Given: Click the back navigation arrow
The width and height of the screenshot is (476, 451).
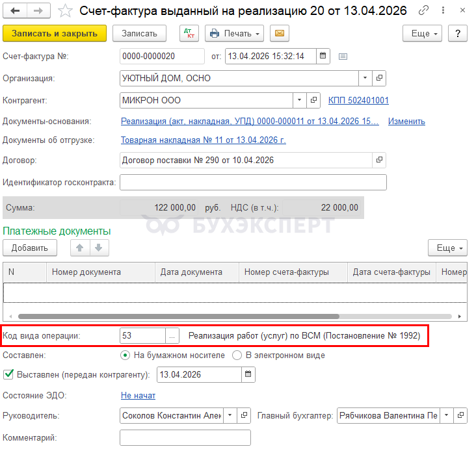Looking at the screenshot, I should coord(15,11).
